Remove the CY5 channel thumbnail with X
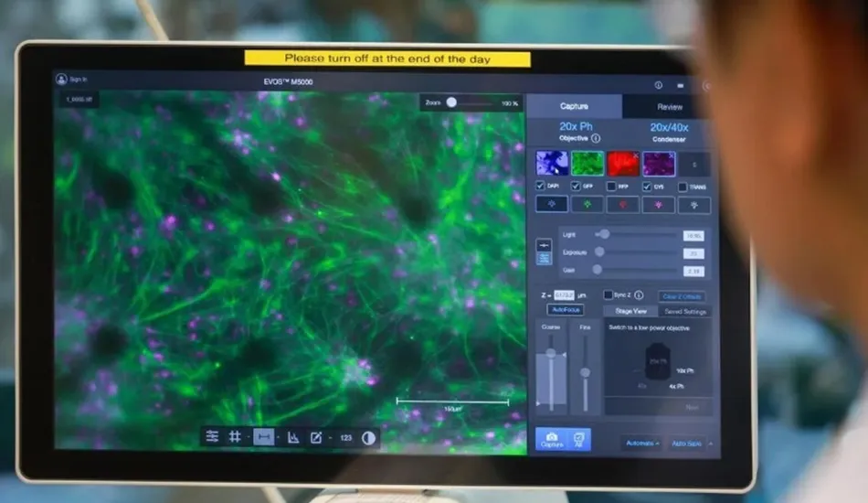 click(671, 156)
